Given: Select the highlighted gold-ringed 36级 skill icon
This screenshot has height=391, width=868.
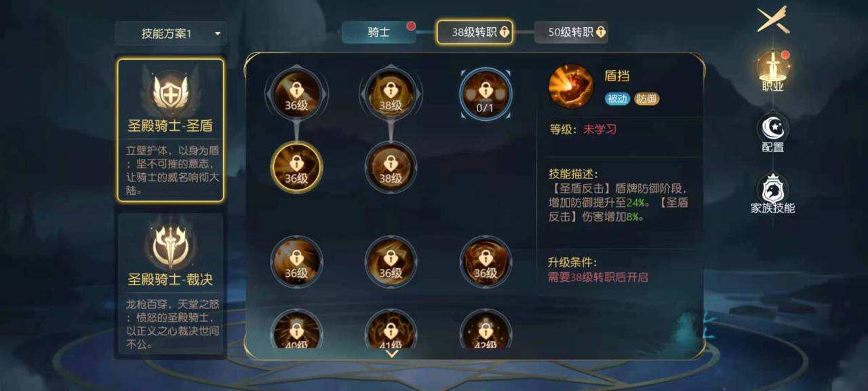Looking at the screenshot, I should [x=296, y=168].
